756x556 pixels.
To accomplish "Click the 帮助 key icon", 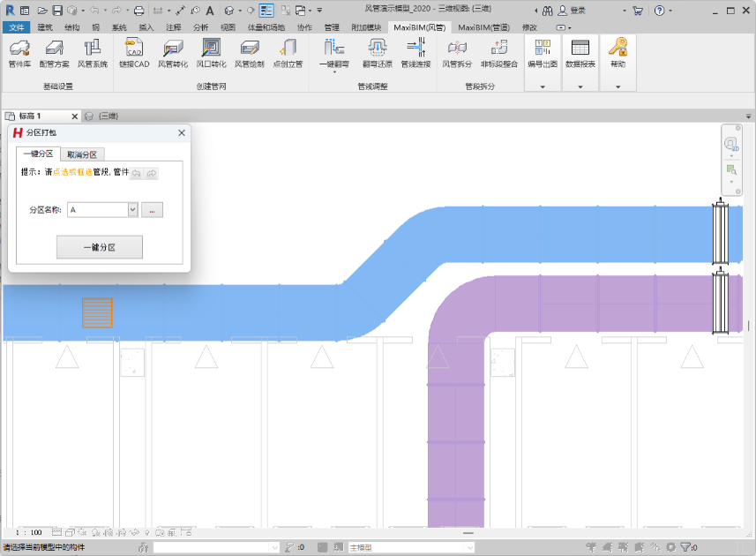I will click(x=618, y=53).
